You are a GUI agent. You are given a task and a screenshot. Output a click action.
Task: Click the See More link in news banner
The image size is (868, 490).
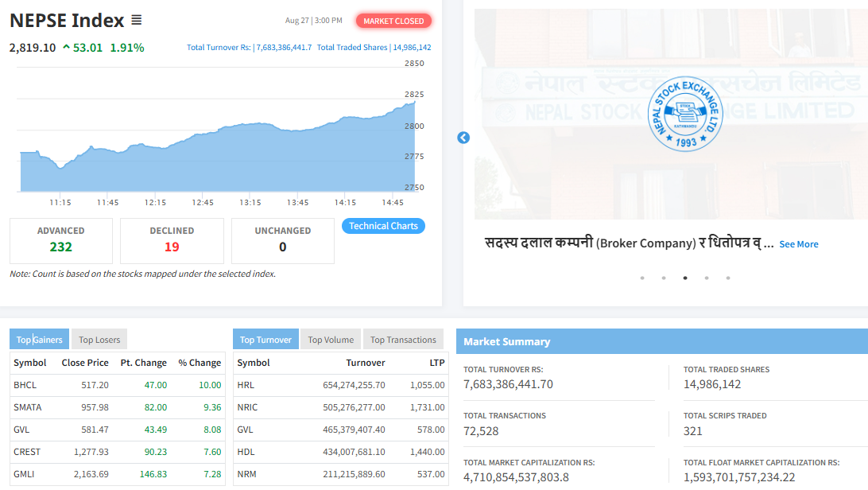point(798,244)
